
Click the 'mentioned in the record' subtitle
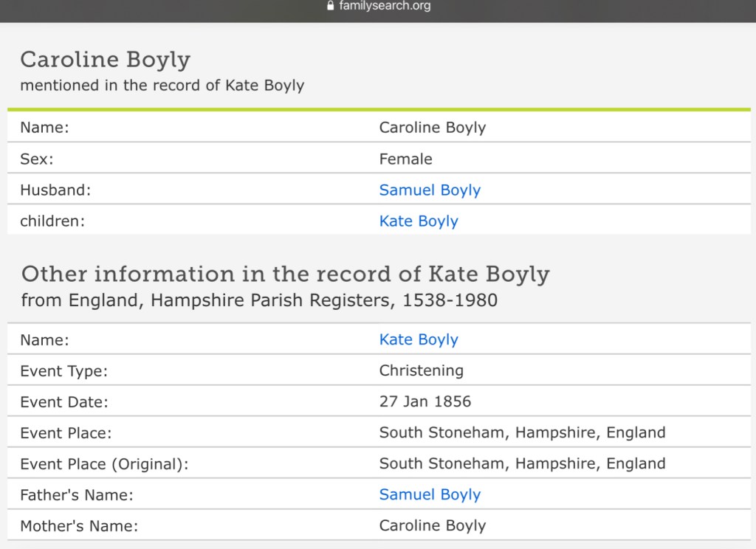[162, 85]
